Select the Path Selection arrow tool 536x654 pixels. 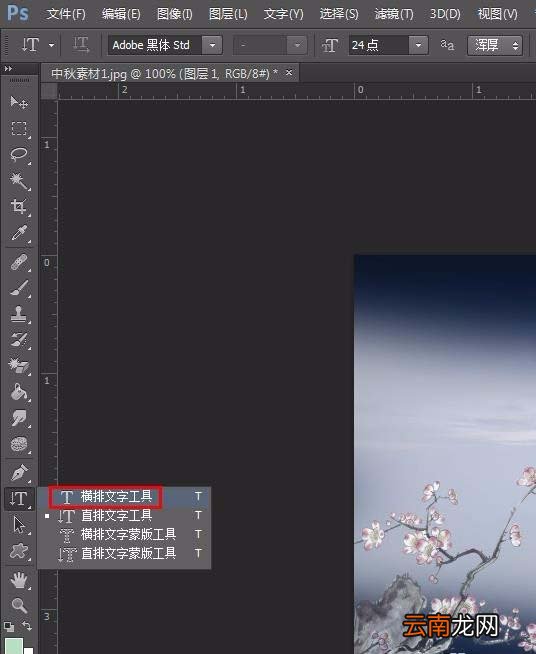click(x=19, y=525)
